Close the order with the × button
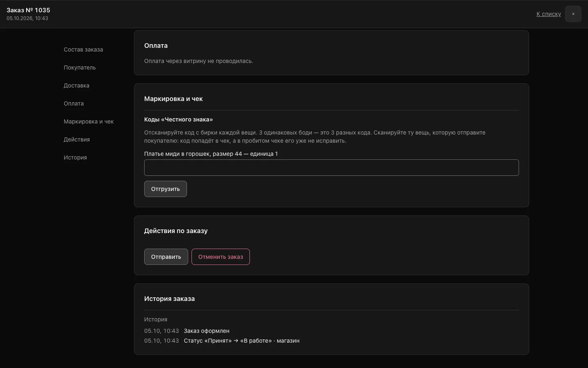 (x=573, y=14)
